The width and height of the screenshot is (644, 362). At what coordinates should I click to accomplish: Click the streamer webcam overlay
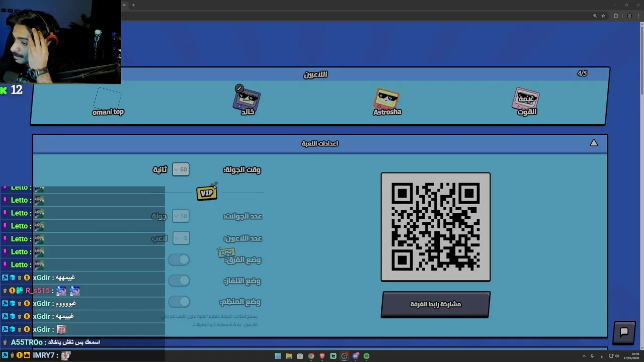tap(60, 42)
